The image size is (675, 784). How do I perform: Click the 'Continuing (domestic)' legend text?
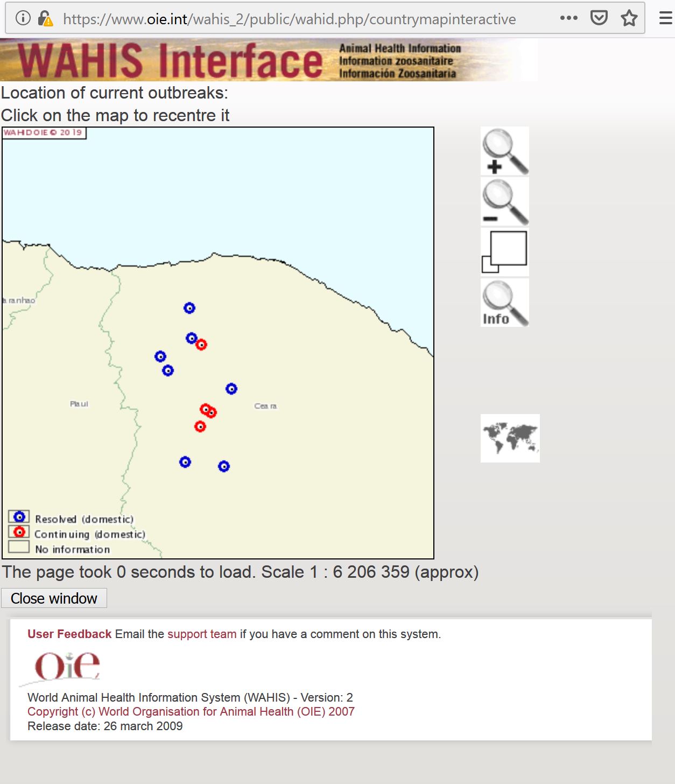(x=90, y=534)
